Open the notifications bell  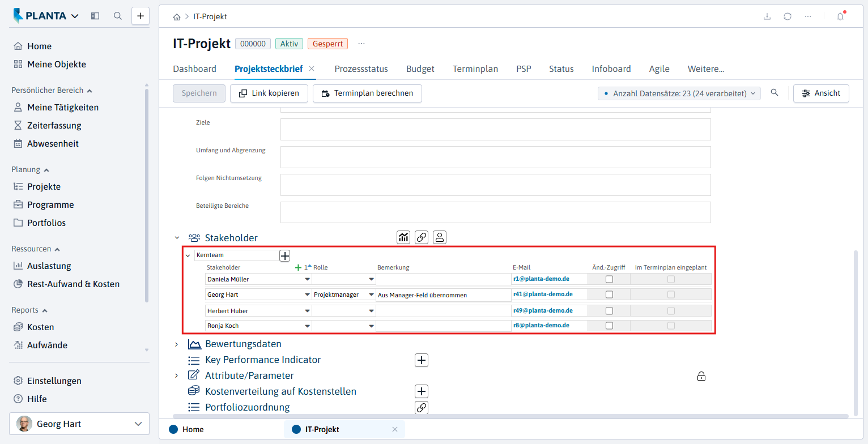pos(840,16)
